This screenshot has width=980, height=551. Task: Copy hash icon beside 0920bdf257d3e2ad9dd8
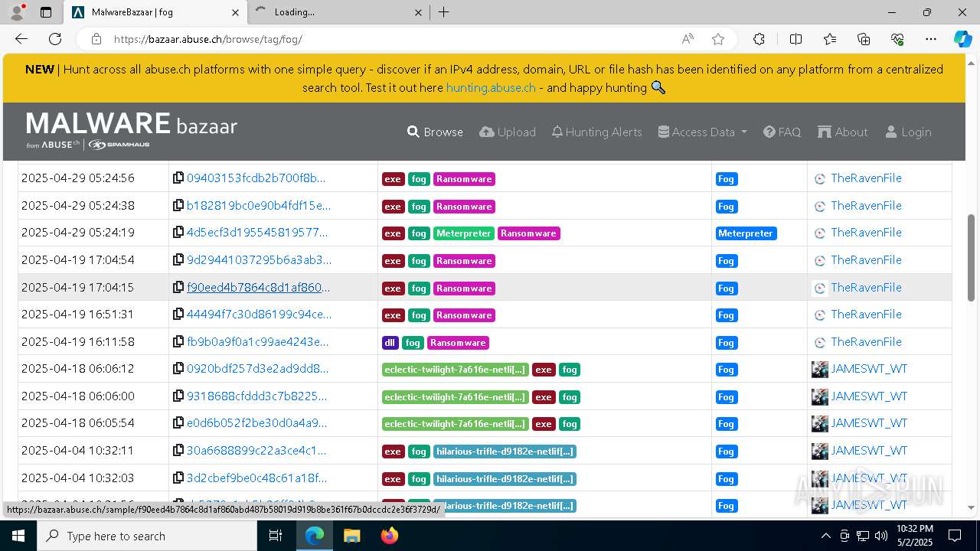pyautogui.click(x=178, y=369)
